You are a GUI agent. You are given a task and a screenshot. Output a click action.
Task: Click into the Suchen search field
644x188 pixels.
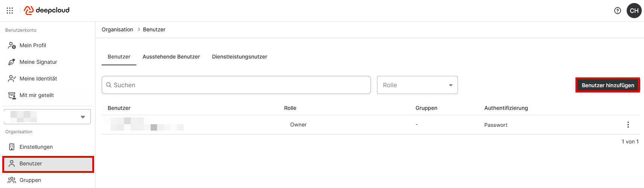point(236,85)
